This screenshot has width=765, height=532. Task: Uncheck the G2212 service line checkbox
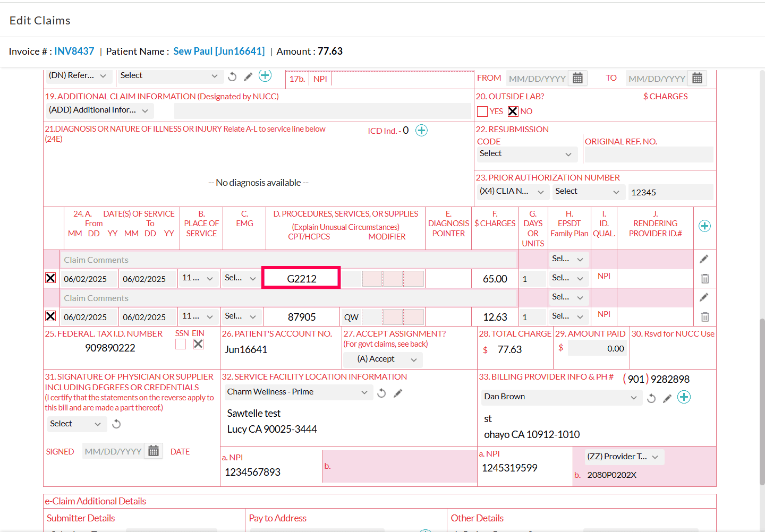click(50, 278)
